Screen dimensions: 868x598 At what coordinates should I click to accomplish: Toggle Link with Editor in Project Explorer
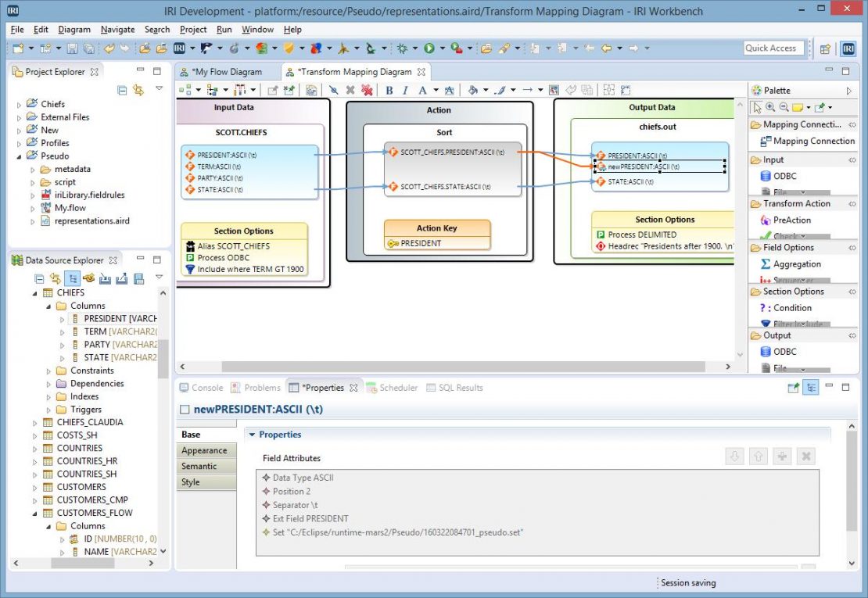pyautogui.click(x=138, y=90)
